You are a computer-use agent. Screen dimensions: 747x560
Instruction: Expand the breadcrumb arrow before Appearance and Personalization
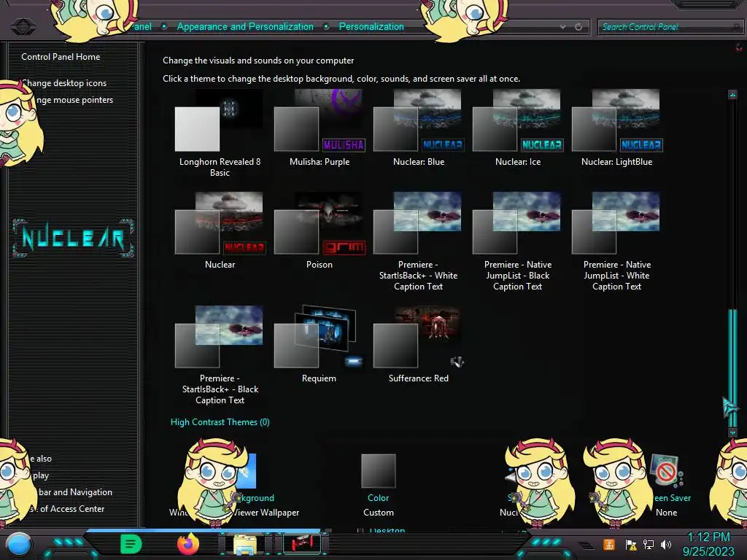pos(164,27)
